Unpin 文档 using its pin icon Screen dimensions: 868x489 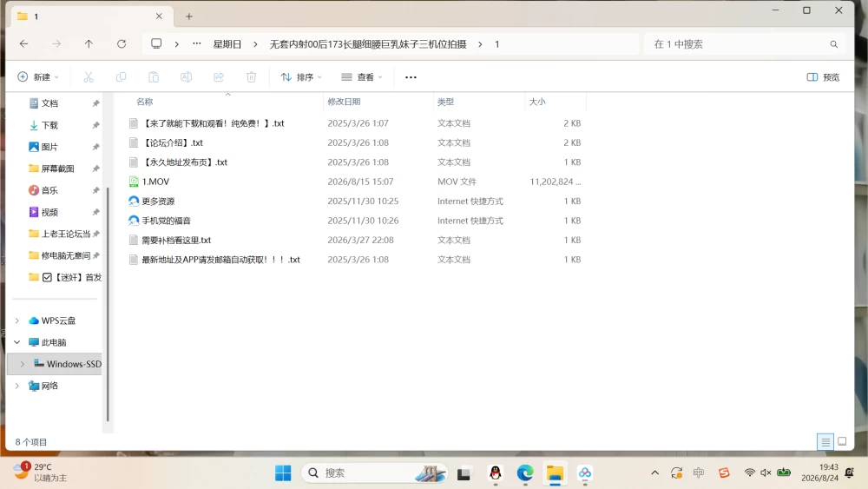click(95, 103)
